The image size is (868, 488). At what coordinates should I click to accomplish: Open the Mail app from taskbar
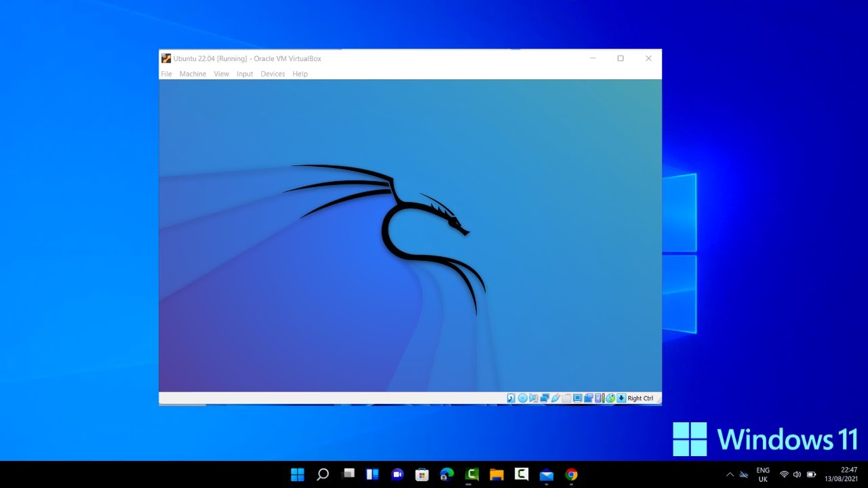pyautogui.click(x=547, y=474)
